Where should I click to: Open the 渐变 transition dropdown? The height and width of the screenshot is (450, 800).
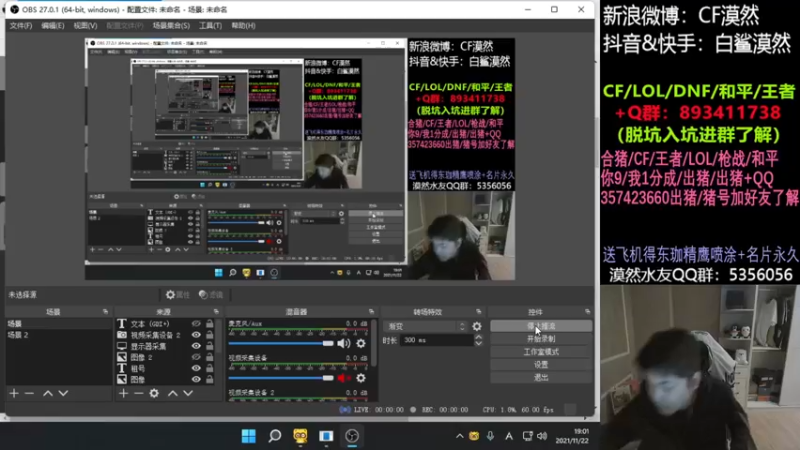click(426, 326)
